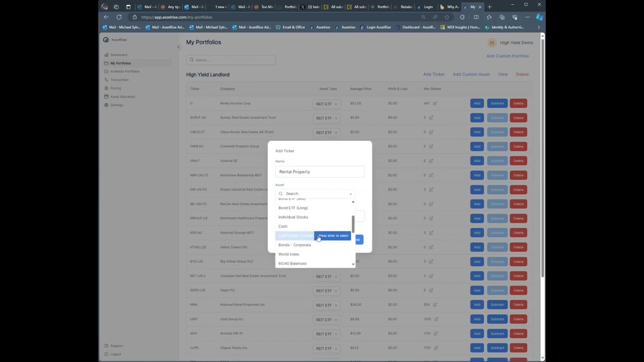Edit share count pencil for AHH row
Viewport: 644px width, 362px height.
(x=436, y=333)
